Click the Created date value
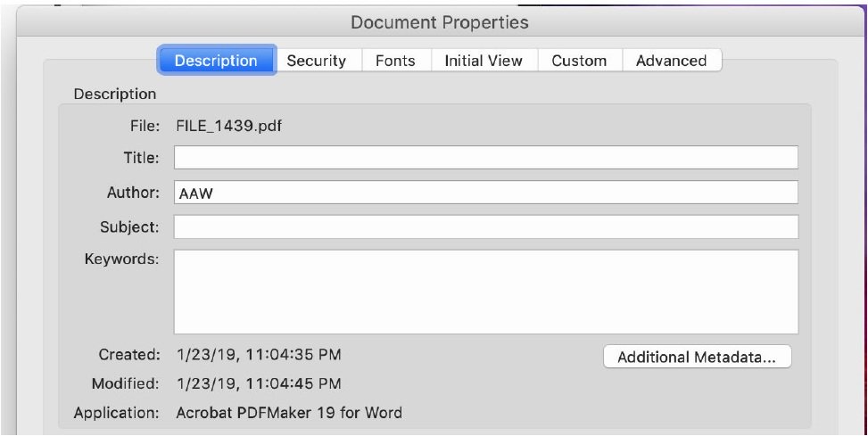This screenshot has width=868, height=436. pyautogui.click(x=259, y=355)
